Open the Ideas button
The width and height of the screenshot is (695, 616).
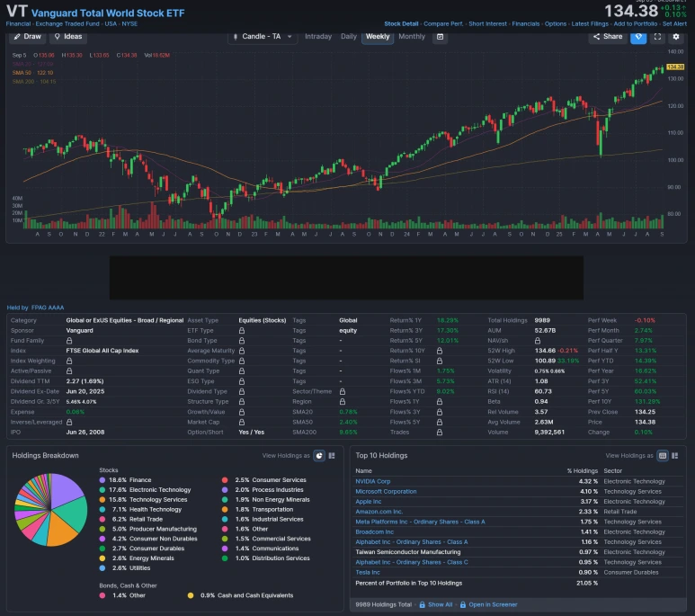pyautogui.click(x=68, y=37)
